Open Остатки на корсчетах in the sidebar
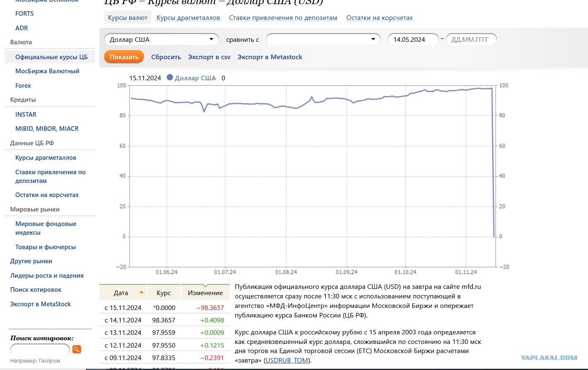Image resolution: width=588 pixels, height=370 pixels. [x=47, y=195]
